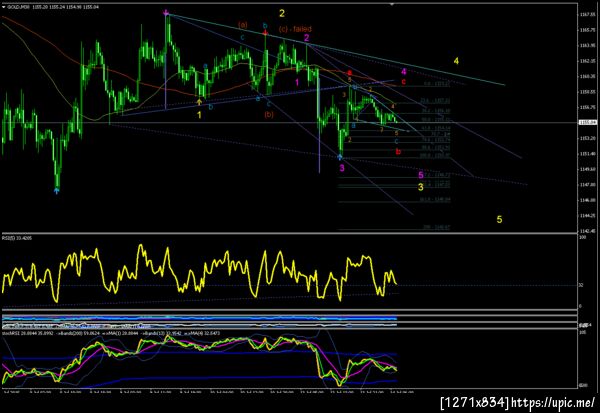Viewport: 600px width, 413px height.
Task: Open the chart menu triangle beside GOLD,M30
Action: click(x=4, y=7)
